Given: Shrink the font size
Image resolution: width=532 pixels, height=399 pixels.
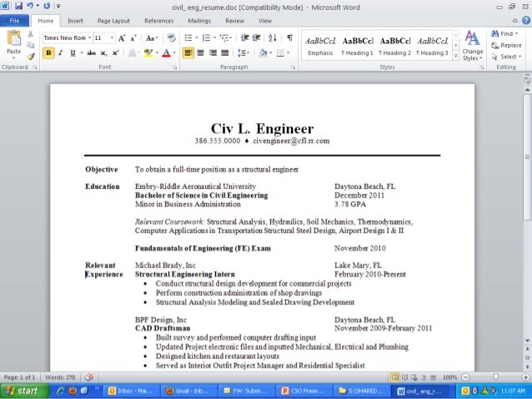Looking at the screenshot, I should (x=133, y=38).
